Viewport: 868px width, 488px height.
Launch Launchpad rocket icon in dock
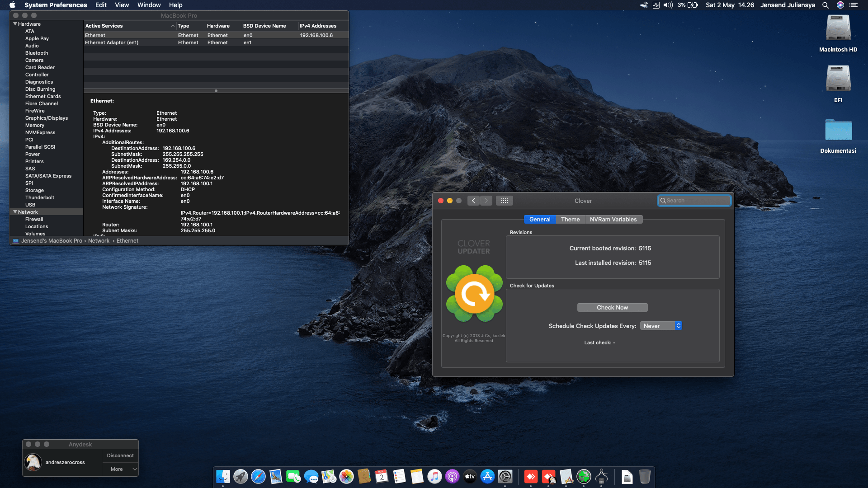point(241,476)
